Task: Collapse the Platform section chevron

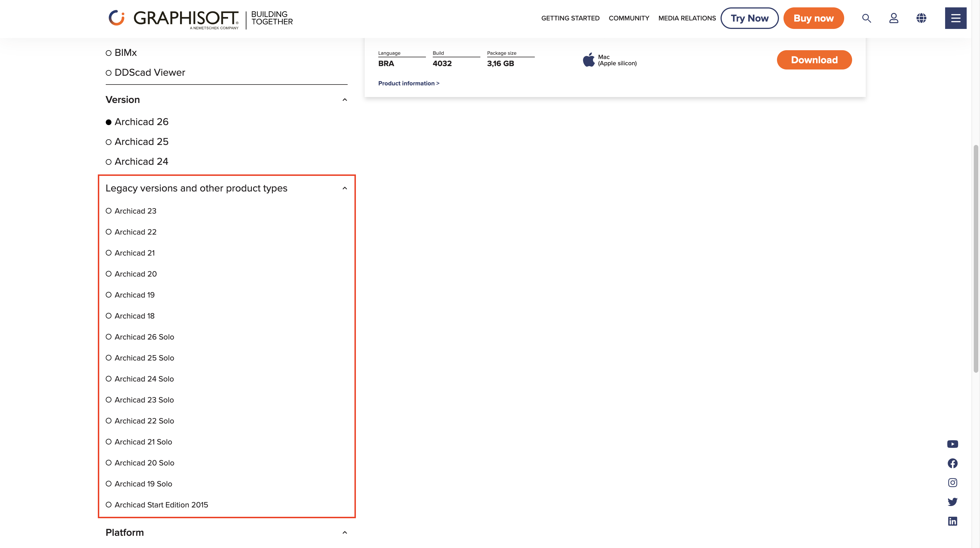Action: [x=345, y=532]
